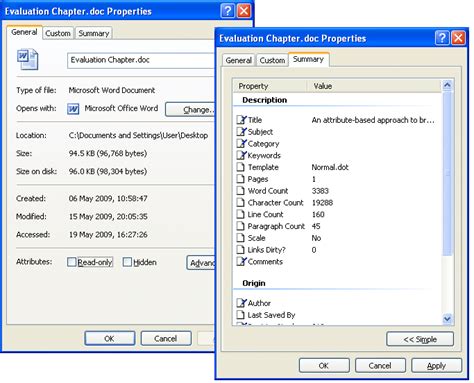Click the scroll up arrow in property list
474x383 pixels.
coord(447,85)
